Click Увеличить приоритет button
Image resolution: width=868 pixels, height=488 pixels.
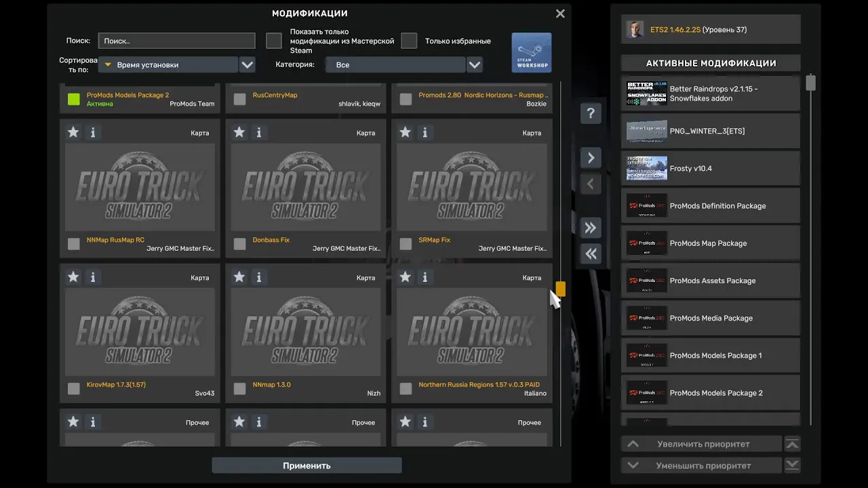702,444
